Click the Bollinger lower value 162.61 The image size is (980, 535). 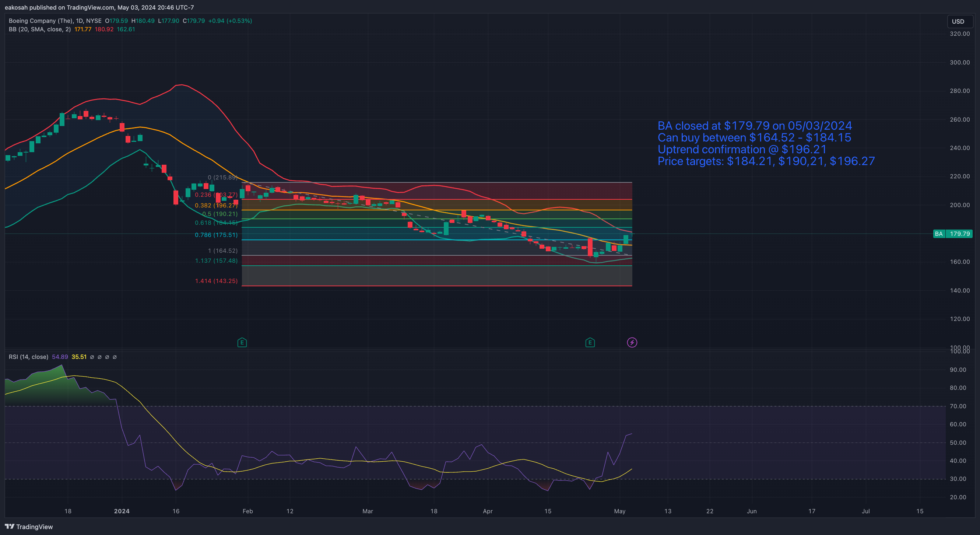click(126, 29)
